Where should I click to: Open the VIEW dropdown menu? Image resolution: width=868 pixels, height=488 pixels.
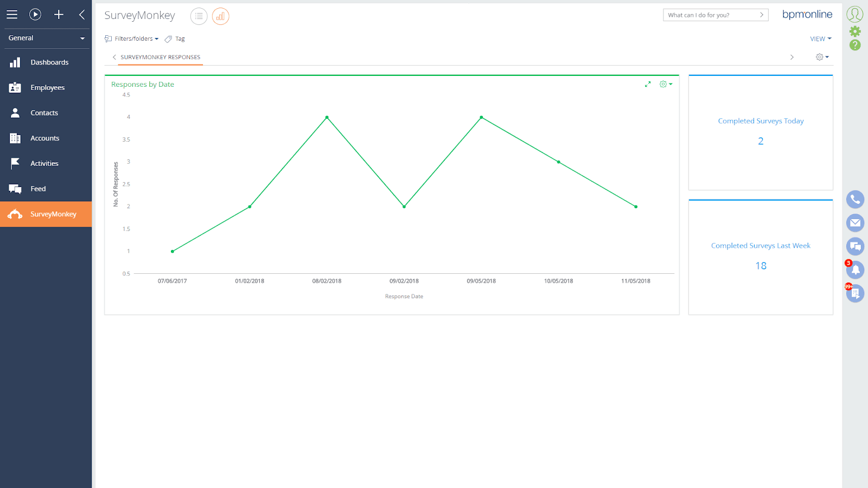[x=821, y=38]
